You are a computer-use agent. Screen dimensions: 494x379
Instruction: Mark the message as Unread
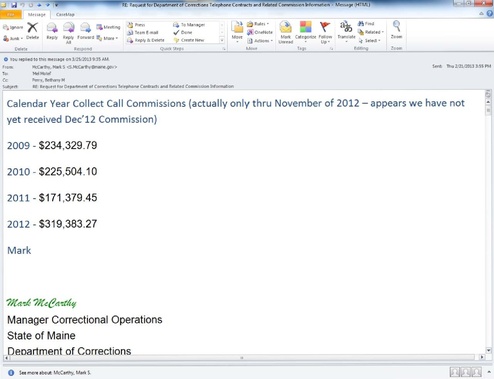286,32
